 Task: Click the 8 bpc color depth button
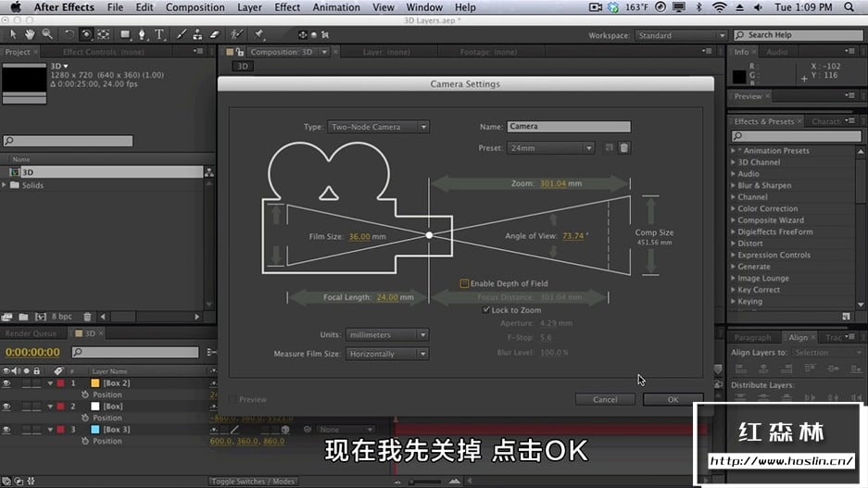61,317
